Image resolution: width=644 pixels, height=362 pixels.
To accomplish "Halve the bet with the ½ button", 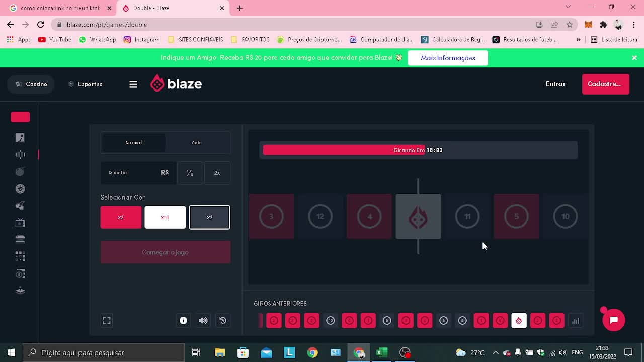I will [190, 173].
